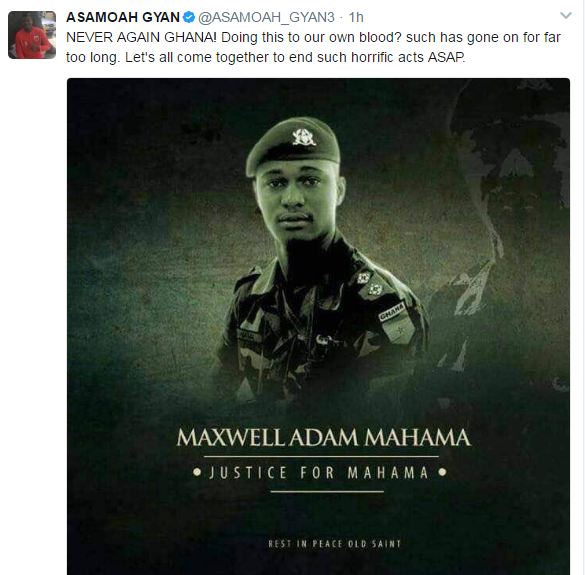Image resolution: width=585 pixels, height=575 pixels.
Task: Click the rank insignia on shoulder strap
Action: pyautogui.click(x=369, y=283)
